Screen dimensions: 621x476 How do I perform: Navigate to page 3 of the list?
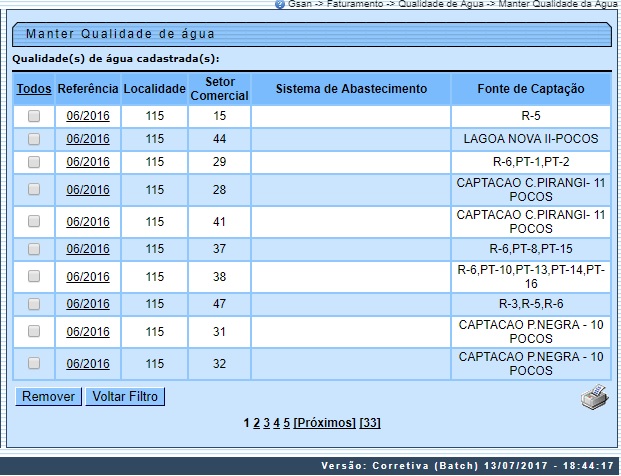coord(266,423)
